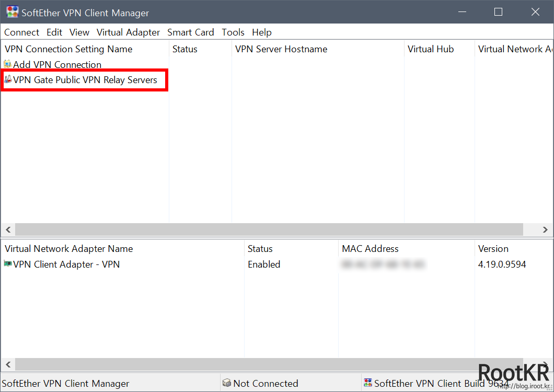Select VPN Client Adapter - VPN row
The width and height of the screenshot is (554, 392).
(x=66, y=264)
